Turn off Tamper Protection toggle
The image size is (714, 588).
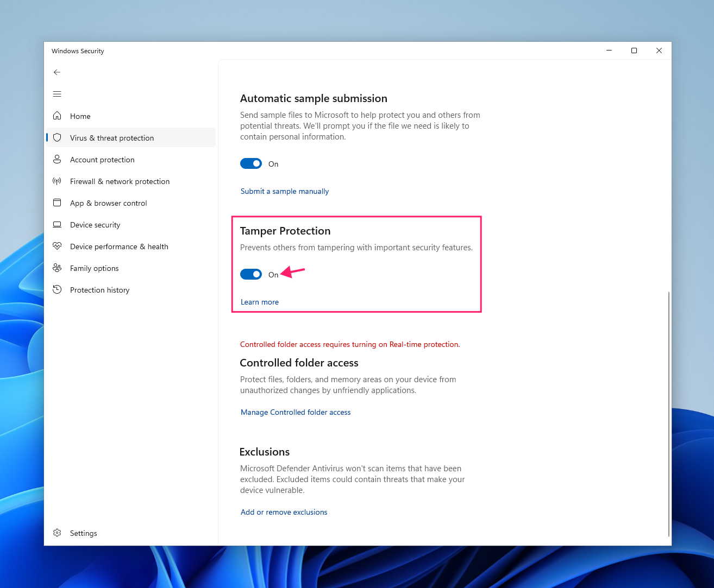coord(251,274)
